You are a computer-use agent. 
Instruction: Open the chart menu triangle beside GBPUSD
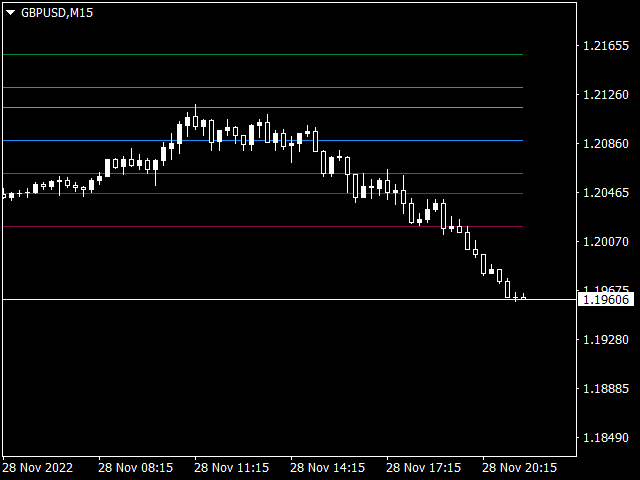[x=11, y=13]
